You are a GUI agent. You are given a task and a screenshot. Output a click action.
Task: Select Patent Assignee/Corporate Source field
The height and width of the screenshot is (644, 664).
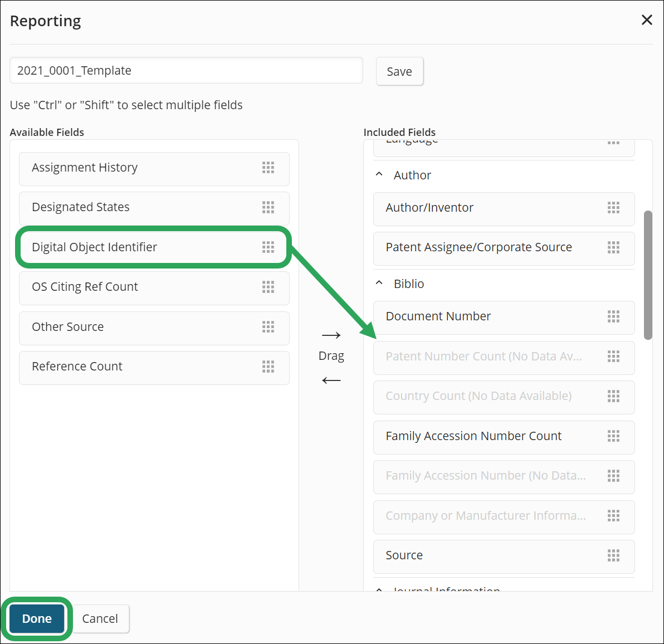click(x=504, y=248)
